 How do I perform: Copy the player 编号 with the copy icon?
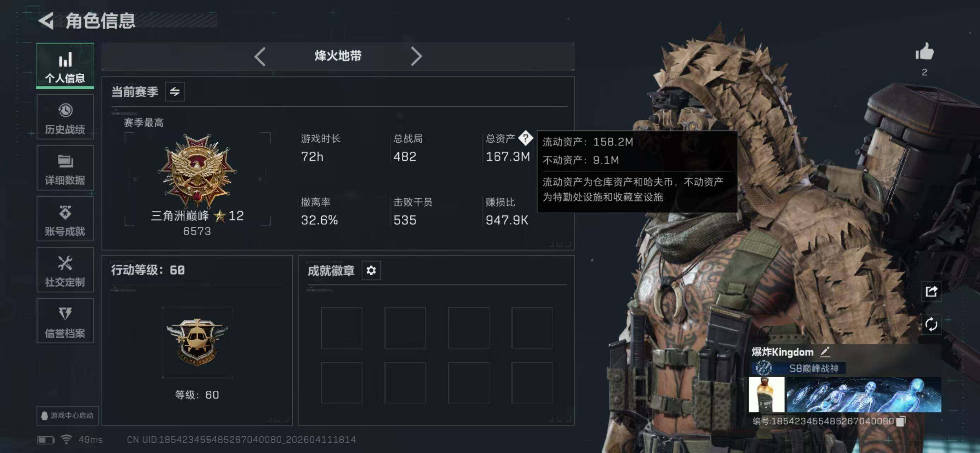(901, 421)
